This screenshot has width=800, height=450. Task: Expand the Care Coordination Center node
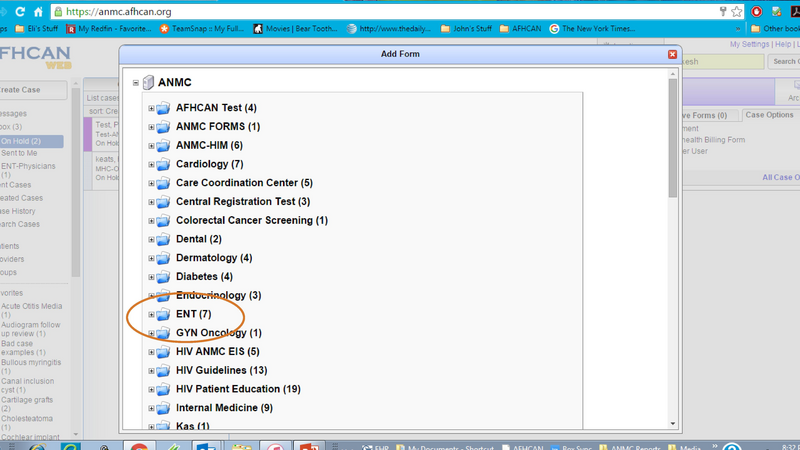pyautogui.click(x=151, y=183)
